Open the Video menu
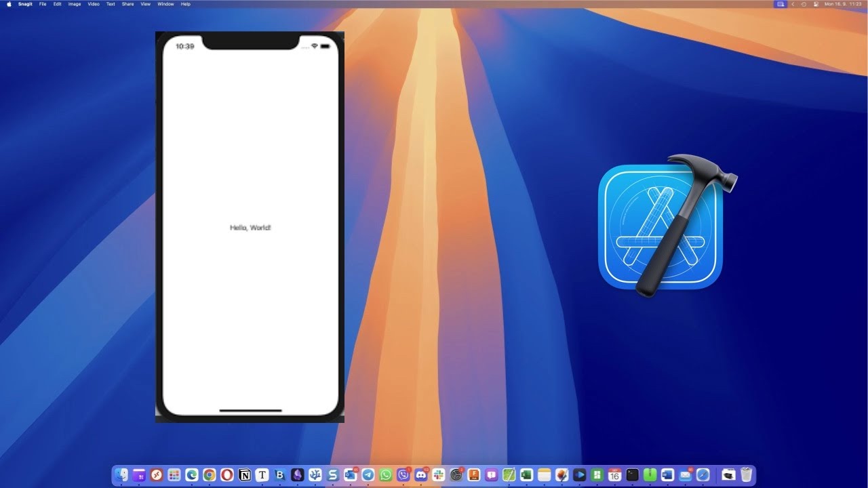Screen dimensions: 868x488 click(x=94, y=4)
